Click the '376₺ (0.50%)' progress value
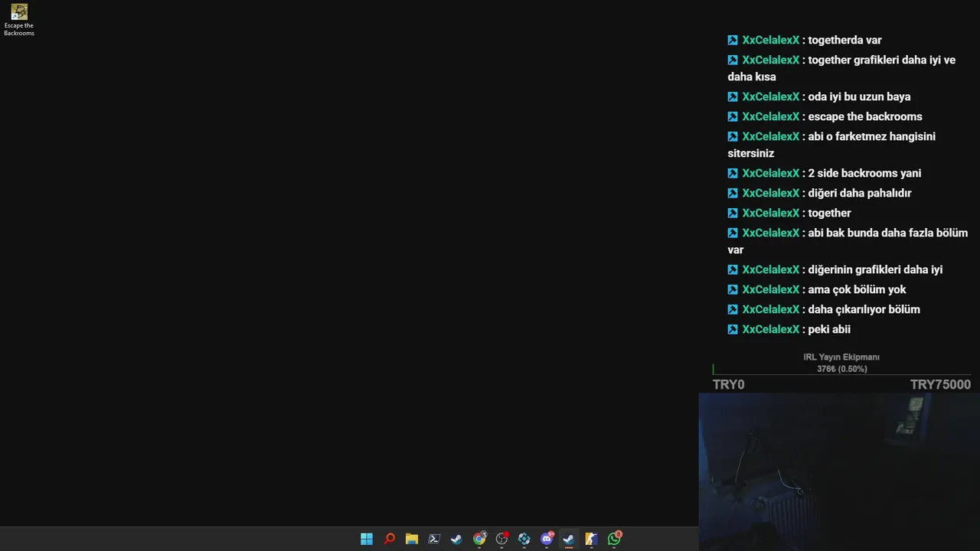Screen dimensions: 980x551 (x=842, y=369)
